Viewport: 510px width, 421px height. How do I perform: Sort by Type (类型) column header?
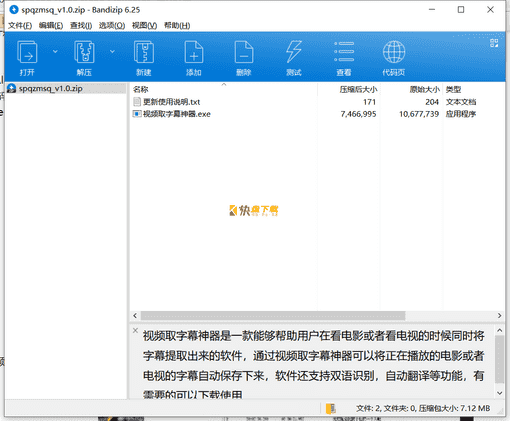(453, 89)
